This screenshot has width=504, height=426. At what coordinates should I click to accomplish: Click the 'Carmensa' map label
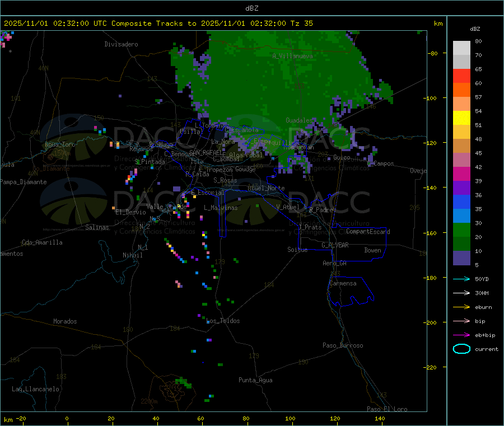343,283
